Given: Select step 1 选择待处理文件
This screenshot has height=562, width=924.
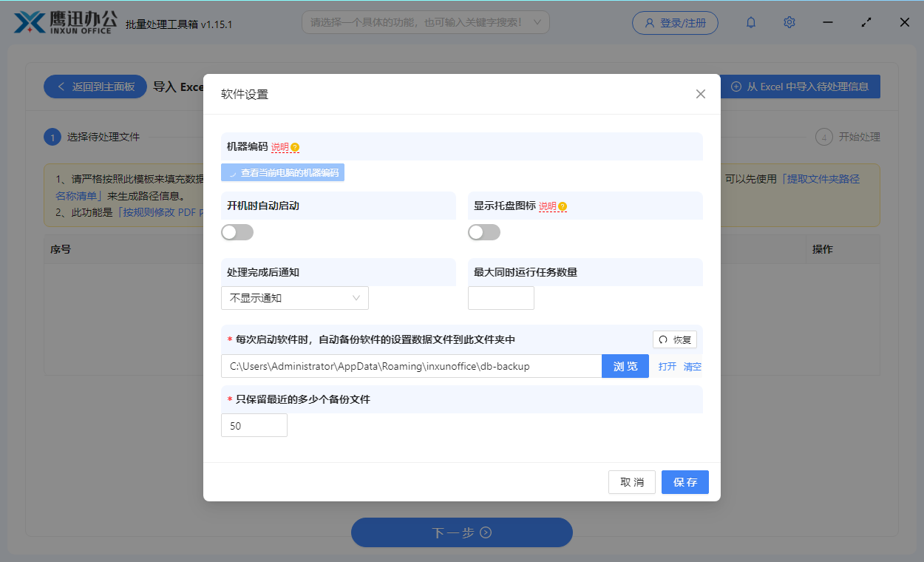Looking at the screenshot, I should coord(92,137).
